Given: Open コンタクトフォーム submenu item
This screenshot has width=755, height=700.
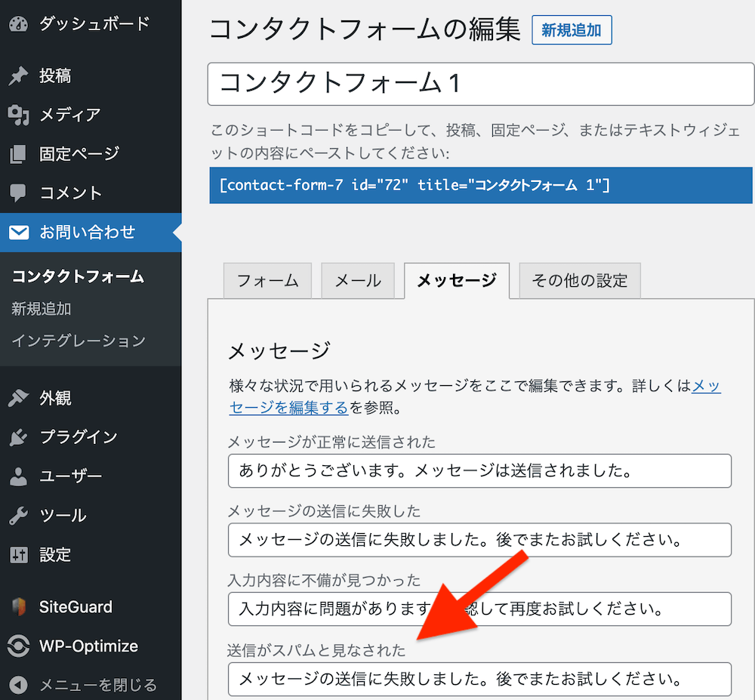Looking at the screenshot, I should 78,277.
